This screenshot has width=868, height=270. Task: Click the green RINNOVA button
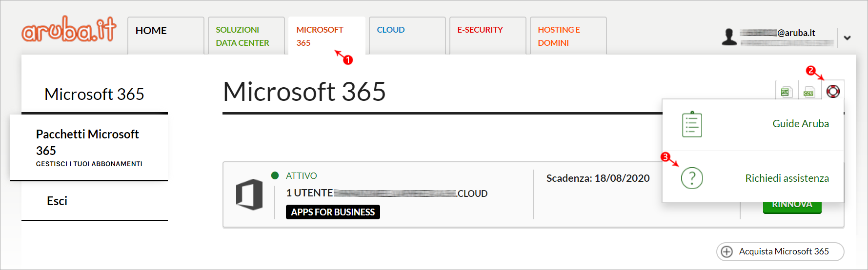(x=792, y=207)
